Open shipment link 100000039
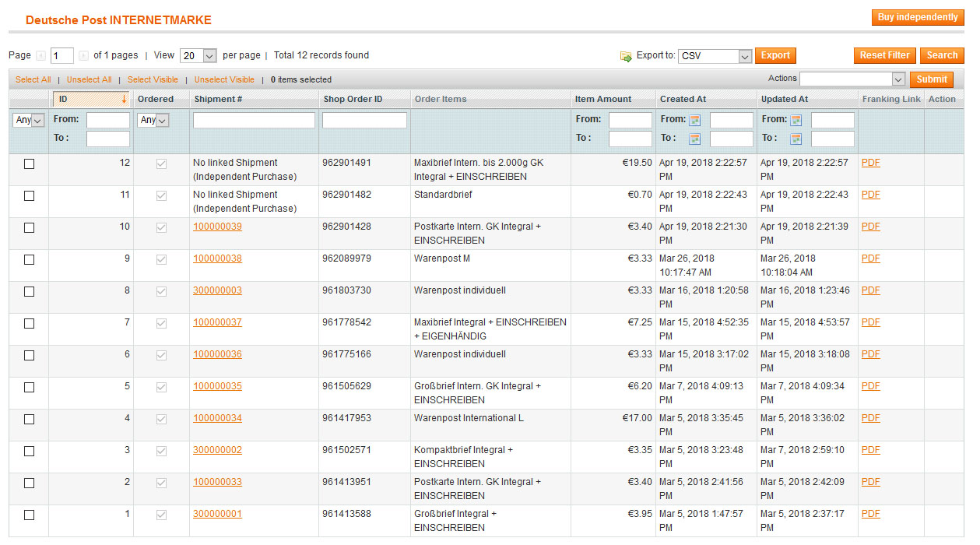This screenshot has height=545, width=980. [217, 227]
